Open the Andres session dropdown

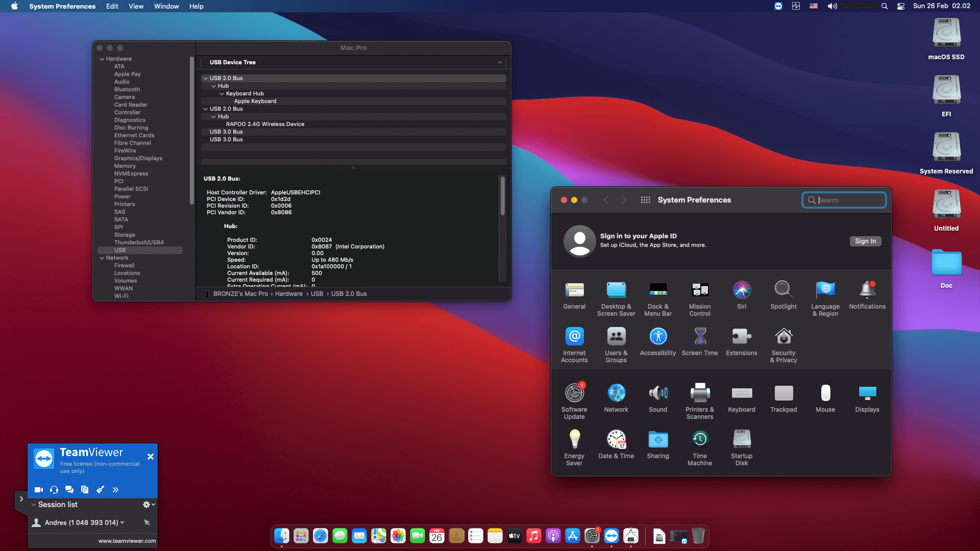point(122,522)
